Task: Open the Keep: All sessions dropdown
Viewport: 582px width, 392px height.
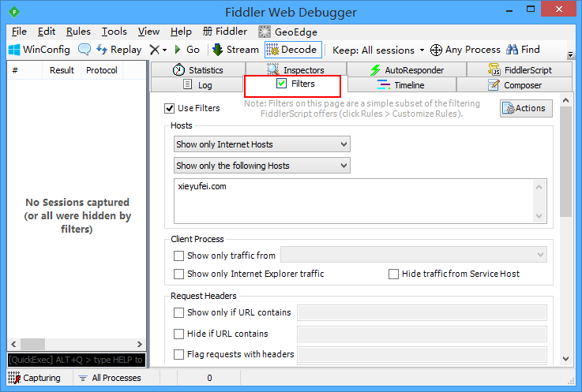Action: [x=378, y=50]
